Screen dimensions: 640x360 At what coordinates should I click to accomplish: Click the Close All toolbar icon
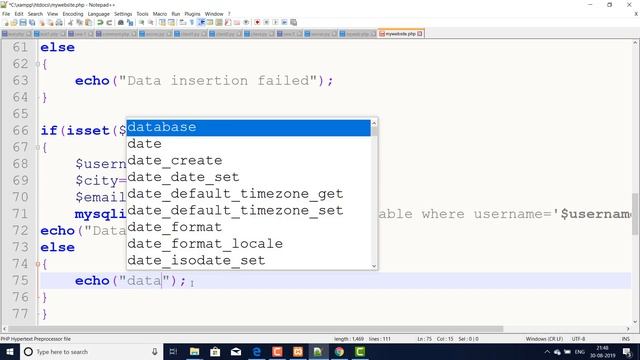coord(50,22)
